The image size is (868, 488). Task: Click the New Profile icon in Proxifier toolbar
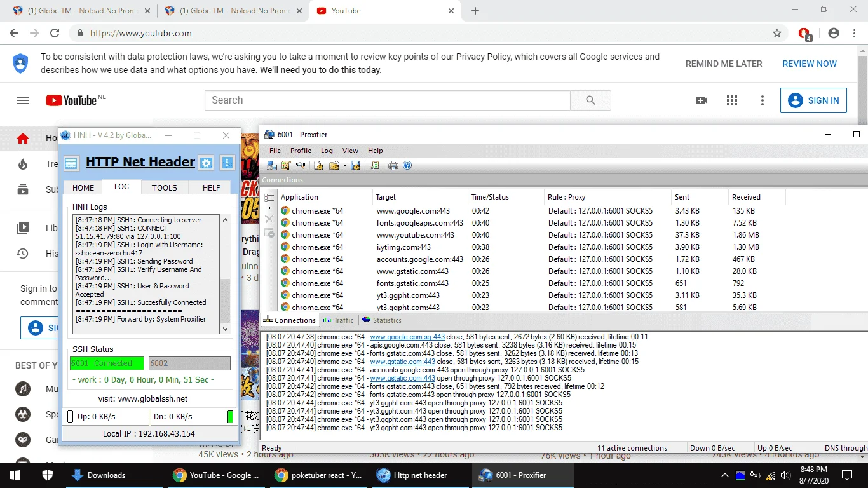318,165
